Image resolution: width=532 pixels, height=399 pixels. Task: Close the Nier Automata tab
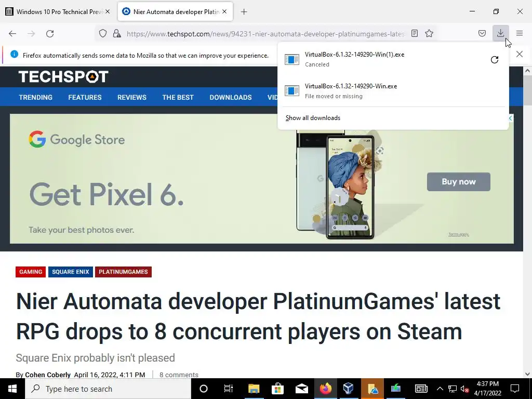click(224, 11)
